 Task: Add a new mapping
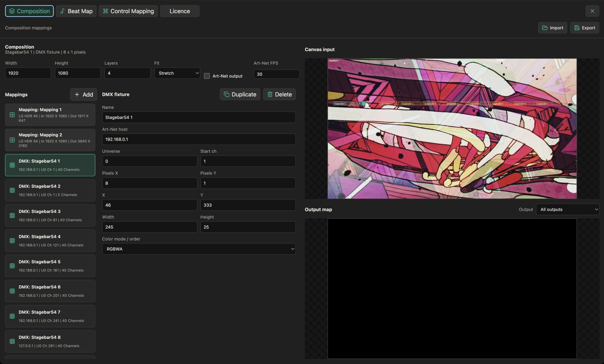(x=83, y=94)
